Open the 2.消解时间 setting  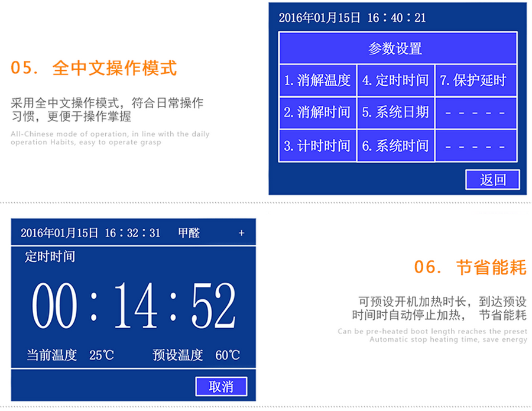pos(318,112)
